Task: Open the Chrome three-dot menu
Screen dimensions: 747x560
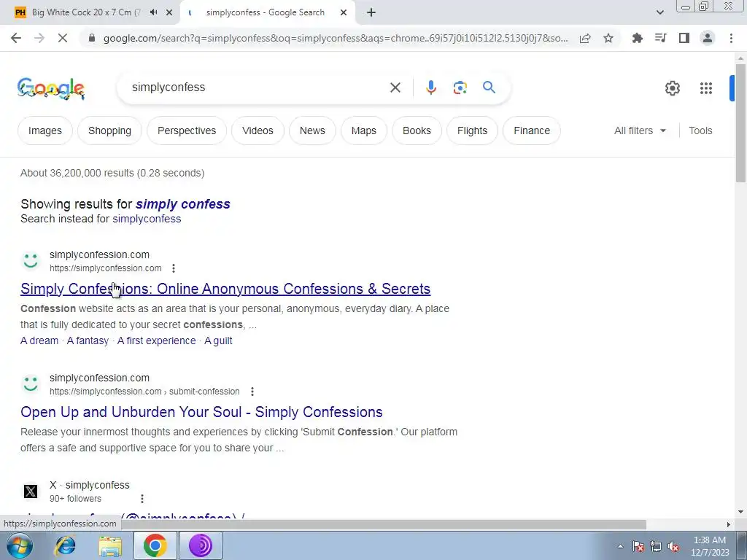Action: pos(731,38)
